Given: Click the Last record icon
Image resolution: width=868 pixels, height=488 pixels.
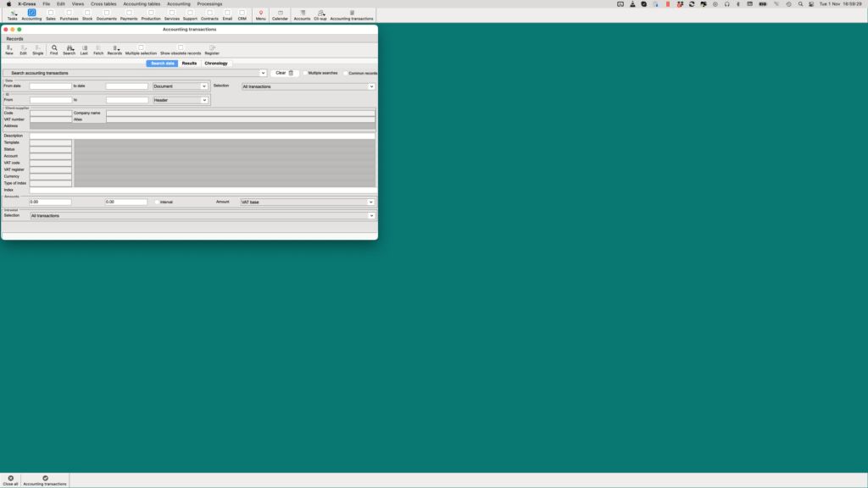Looking at the screenshot, I should coord(84,48).
